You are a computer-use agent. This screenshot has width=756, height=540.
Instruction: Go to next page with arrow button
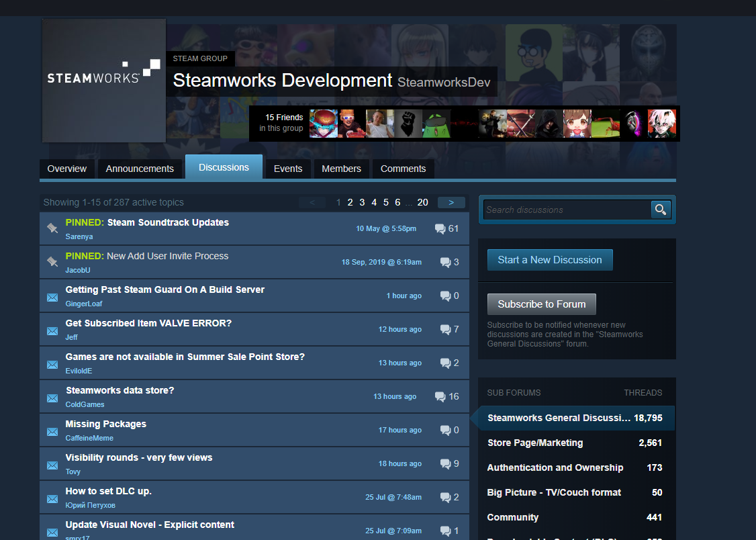(x=451, y=203)
